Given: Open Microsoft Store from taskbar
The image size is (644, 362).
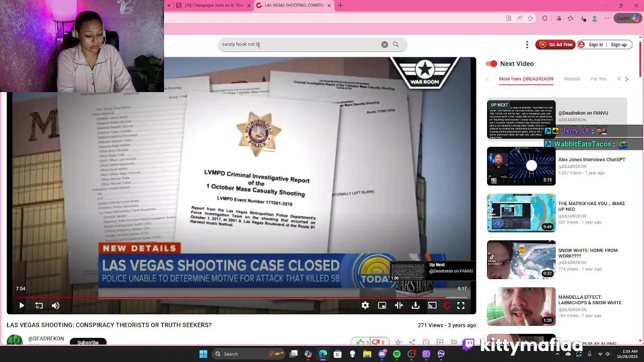Looking at the screenshot, I should (338, 354).
